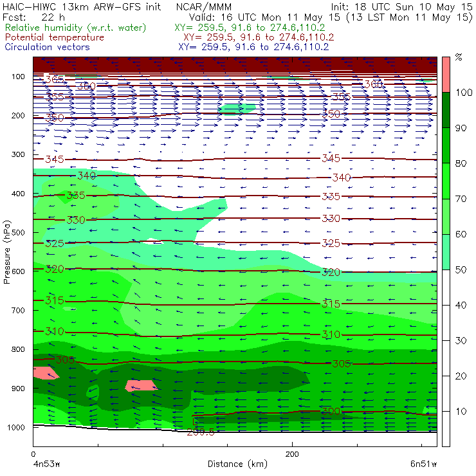This screenshot has height=476, width=476.
Task: Click the '300' potential temperature contour label
Action: (x=331, y=411)
